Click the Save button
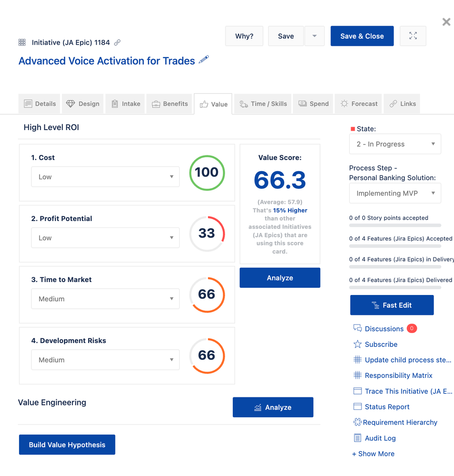Screen dimensions: 454x476 point(286,36)
